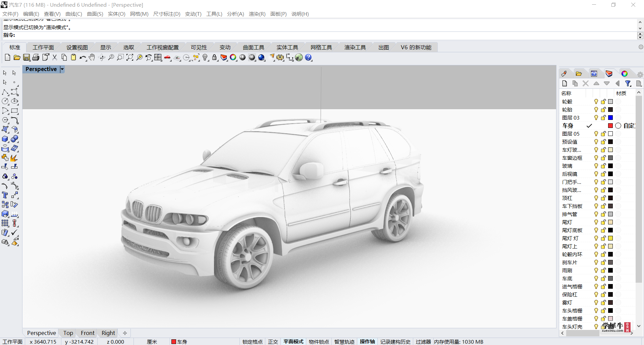
Task: Toggle visibility bulb of 玻璃 layer
Action: (x=596, y=166)
